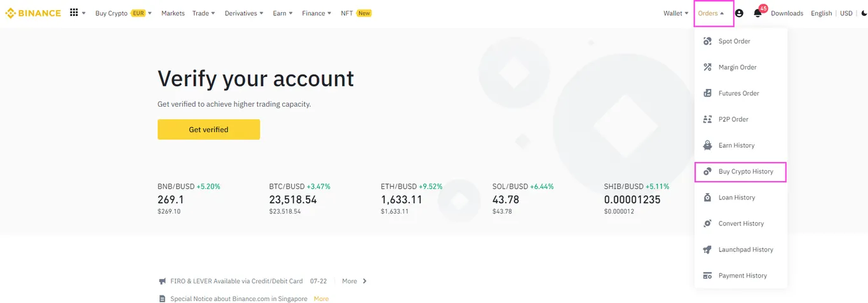Click the Spot Order icon
The width and height of the screenshot is (868, 303).
[707, 41]
